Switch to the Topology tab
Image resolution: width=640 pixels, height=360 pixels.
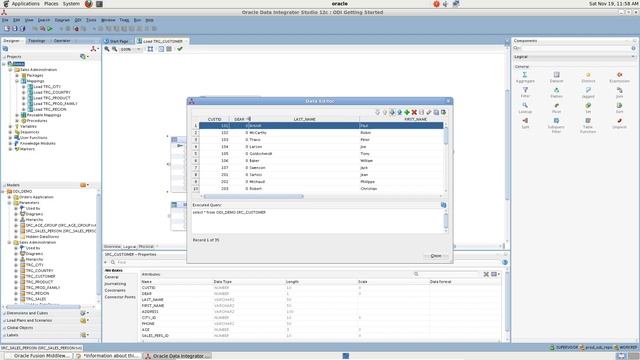pos(36,41)
